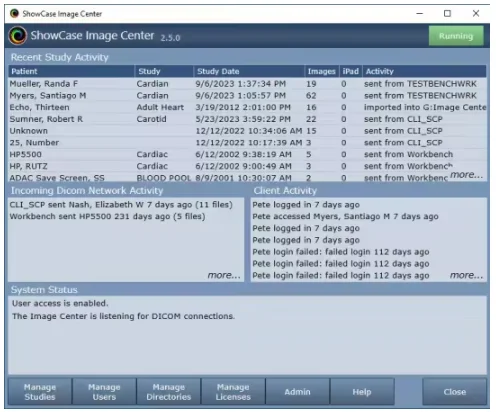
Task: Click activity 'imported into G:Image Cente'
Action: point(425,107)
